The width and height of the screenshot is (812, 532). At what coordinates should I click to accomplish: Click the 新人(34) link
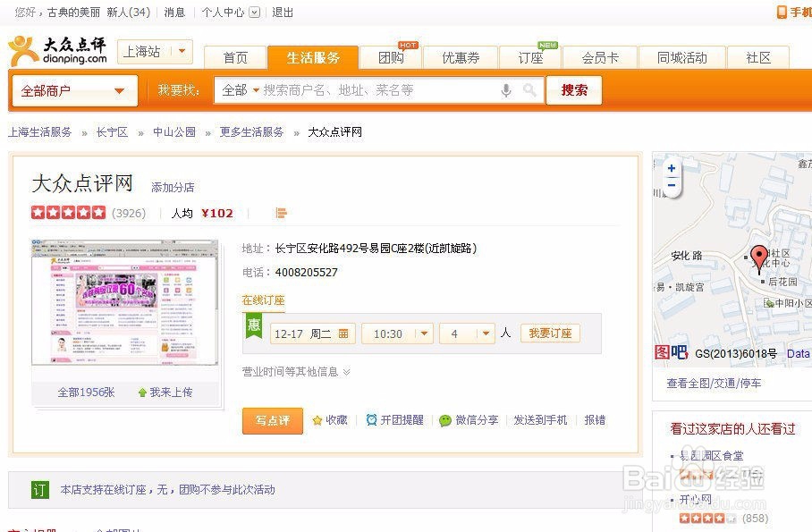(129, 13)
